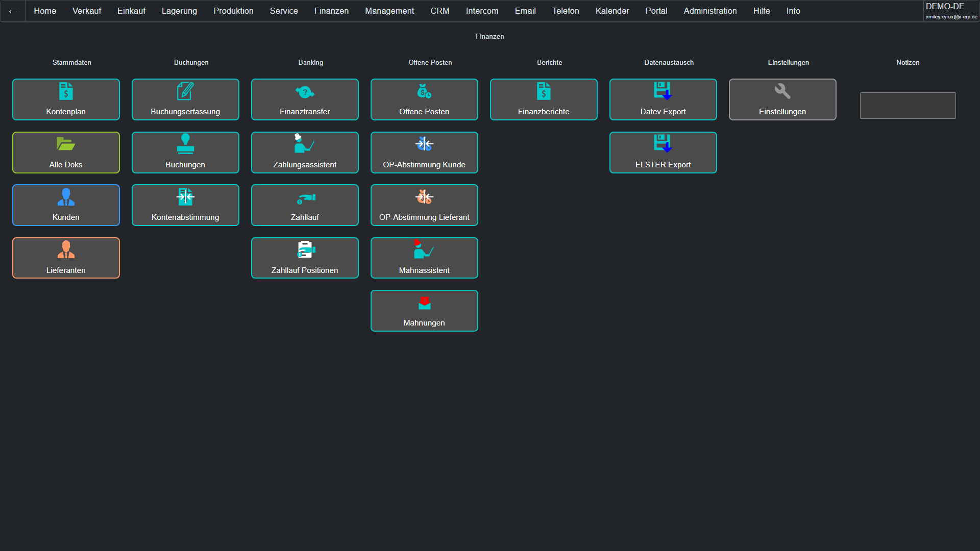Image resolution: width=980 pixels, height=551 pixels.
Task: Click the Alle Doks folder tile
Action: pos(66,153)
